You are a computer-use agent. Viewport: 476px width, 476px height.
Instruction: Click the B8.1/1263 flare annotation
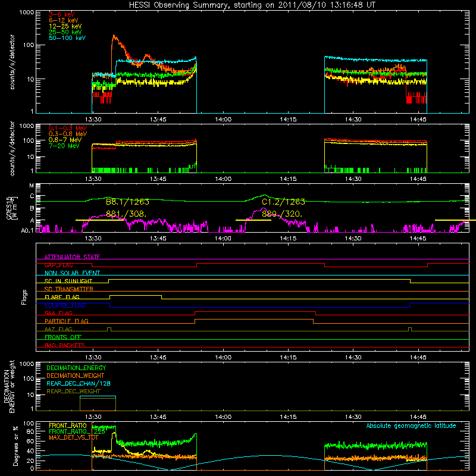point(127,202)
